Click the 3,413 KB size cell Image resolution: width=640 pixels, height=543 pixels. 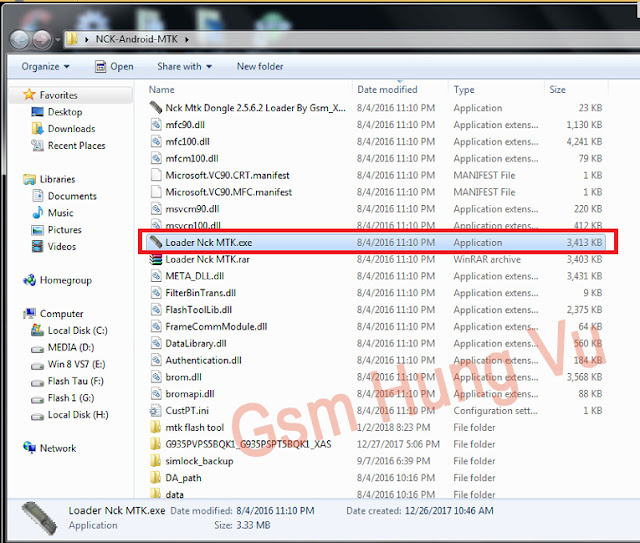[584, 243]
